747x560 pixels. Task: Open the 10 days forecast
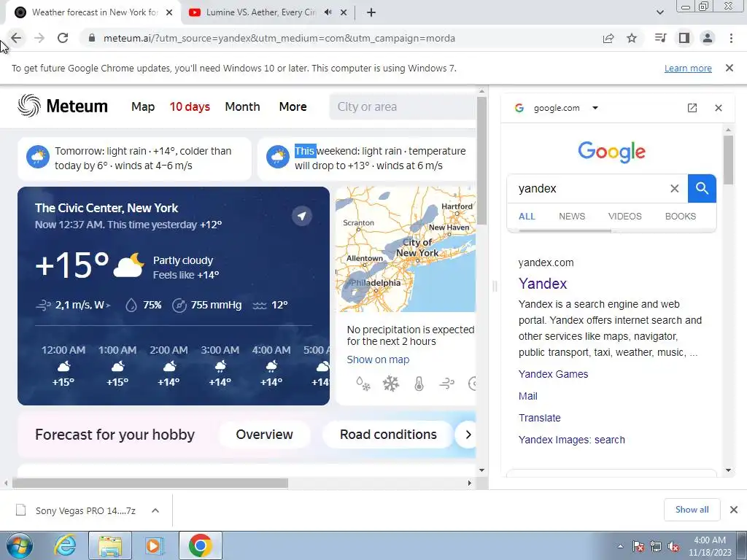pos(190,106)
